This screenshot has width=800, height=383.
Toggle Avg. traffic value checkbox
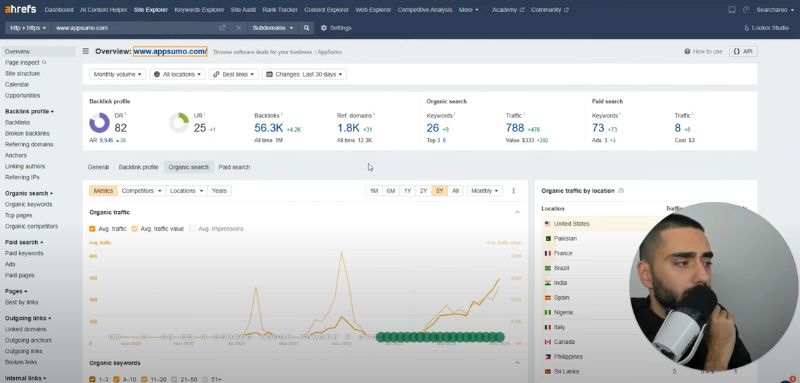click(x=135, y=229)
